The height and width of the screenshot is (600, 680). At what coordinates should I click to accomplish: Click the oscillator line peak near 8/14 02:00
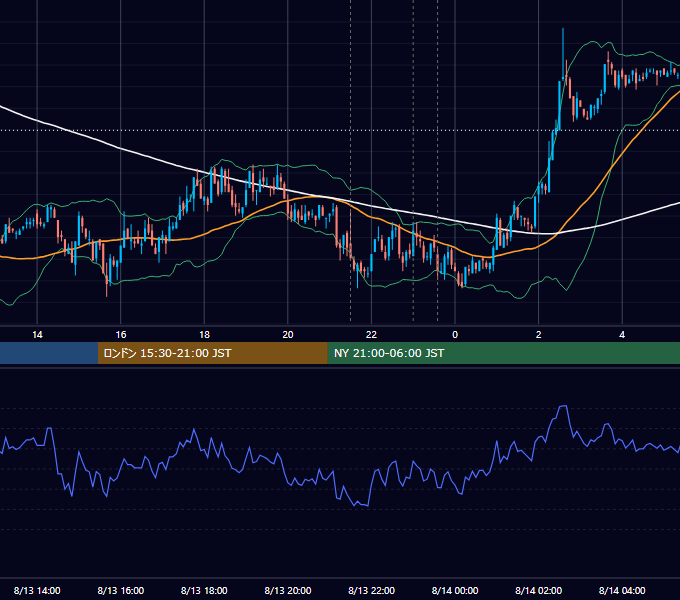[563, 406]
